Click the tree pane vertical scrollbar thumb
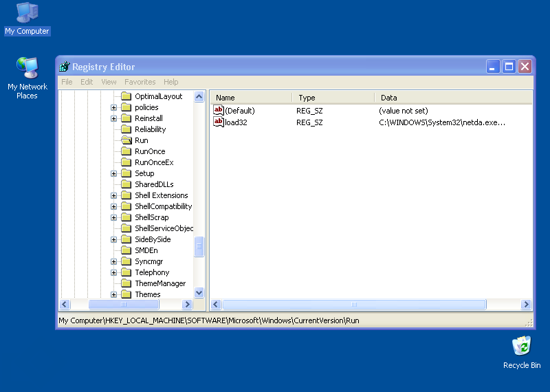The height and width of the screenshot is (392, 550). (199, 247)
